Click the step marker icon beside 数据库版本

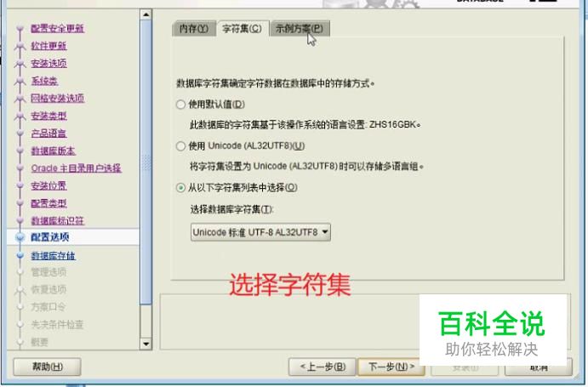pyautogui.click(x=20, y=151)
